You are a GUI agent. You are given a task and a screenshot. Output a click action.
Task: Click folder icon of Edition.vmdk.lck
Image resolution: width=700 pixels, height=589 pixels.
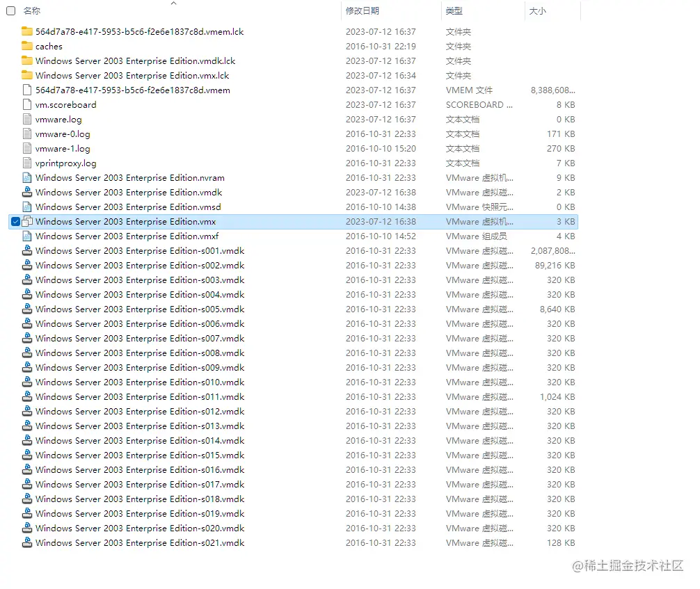pyautogui.click(x=27, y=60)
